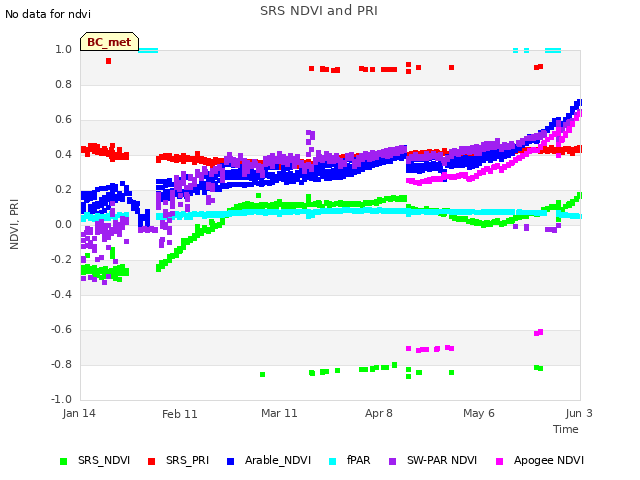Viewport: 640px width, 480px height.
Task: Click the -0.4 y-axis tick label
Action: click(62, 294)
